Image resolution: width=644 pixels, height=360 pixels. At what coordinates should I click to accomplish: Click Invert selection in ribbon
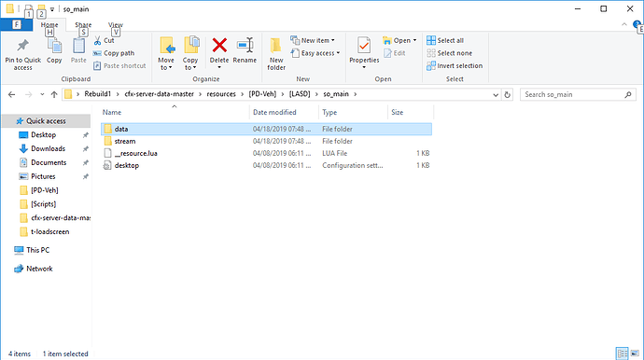point(455,65)
